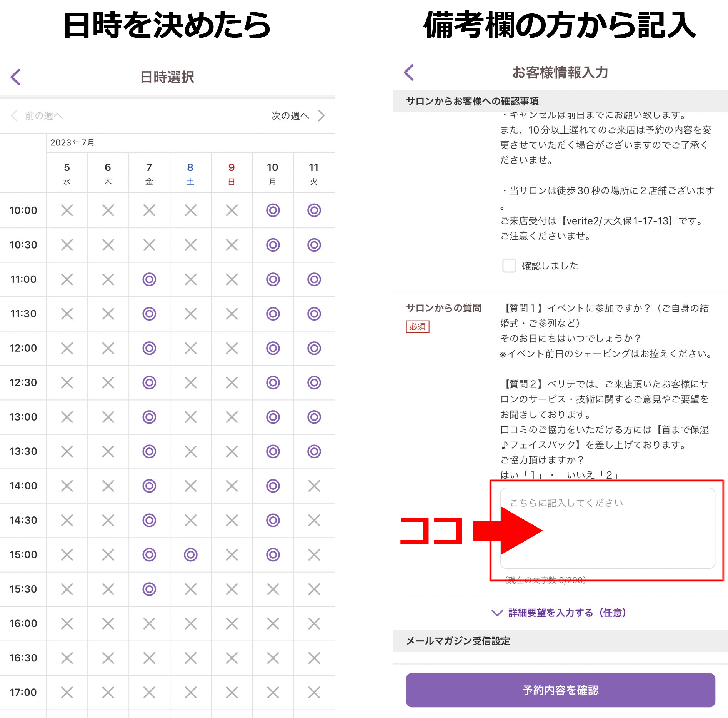Select the available 15:30 slot on Friday July 7

[149, 589]
